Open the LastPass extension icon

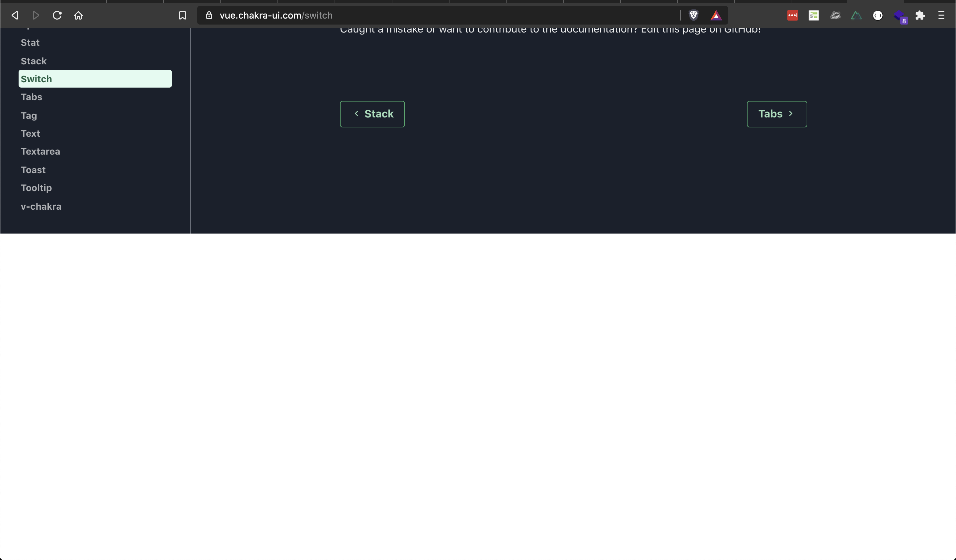[792, 16]
